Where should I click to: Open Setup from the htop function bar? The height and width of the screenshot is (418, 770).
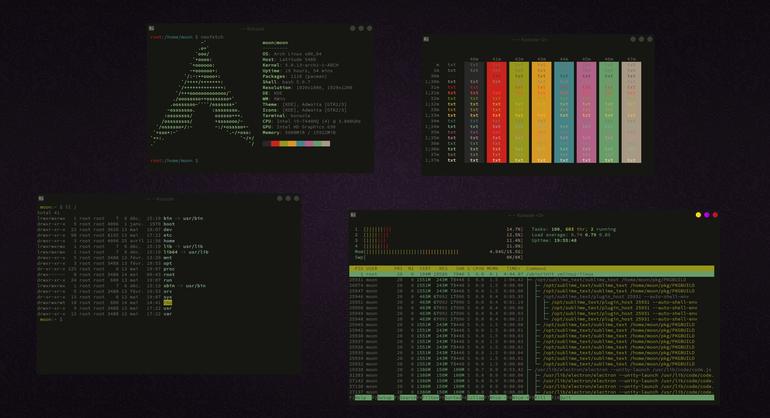tap(385, 397)
